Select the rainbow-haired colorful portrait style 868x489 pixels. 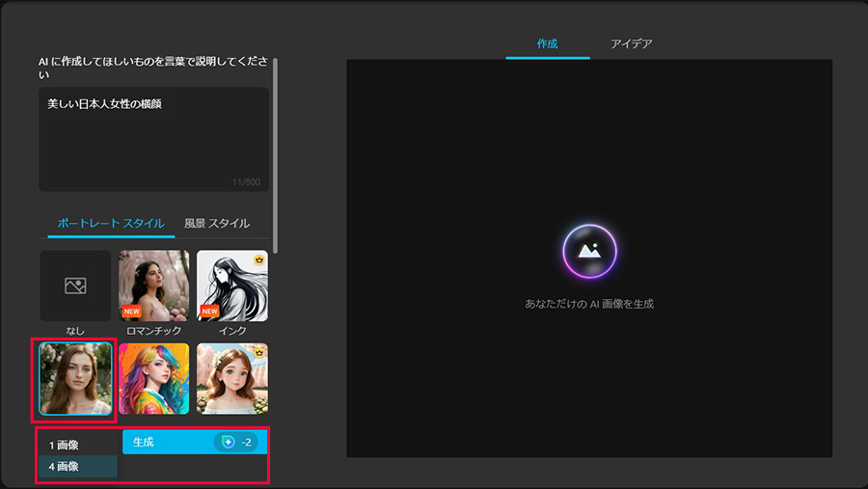pyautogui.click(x=154, y=379)
